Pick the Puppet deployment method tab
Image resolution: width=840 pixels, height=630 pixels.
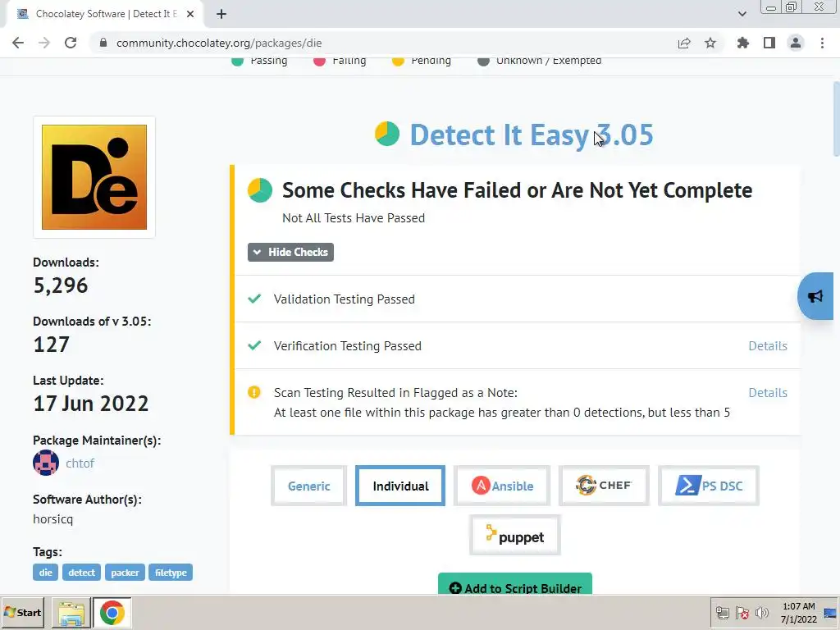click(515, 535)
